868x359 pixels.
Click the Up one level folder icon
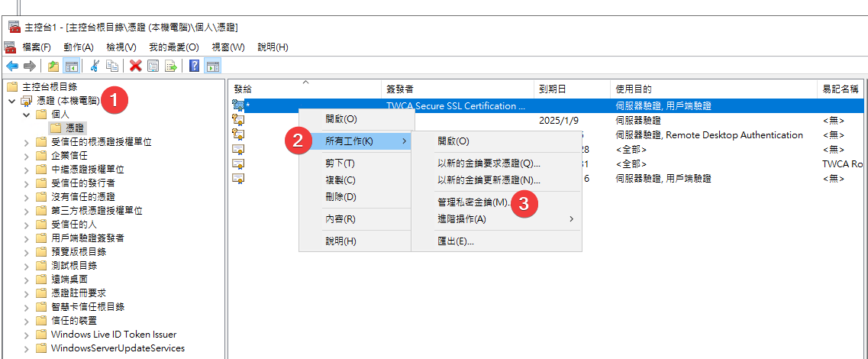[x=53, y=66]
